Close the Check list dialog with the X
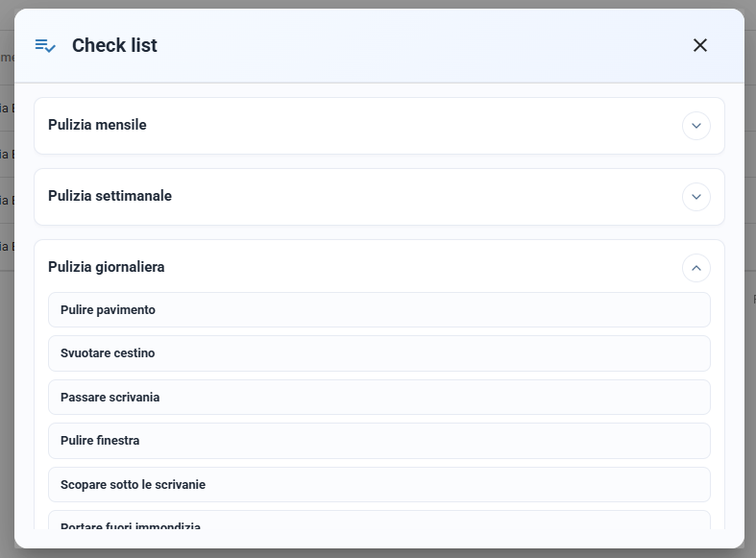This screenshot has width=756, height=558. (700, 45)
